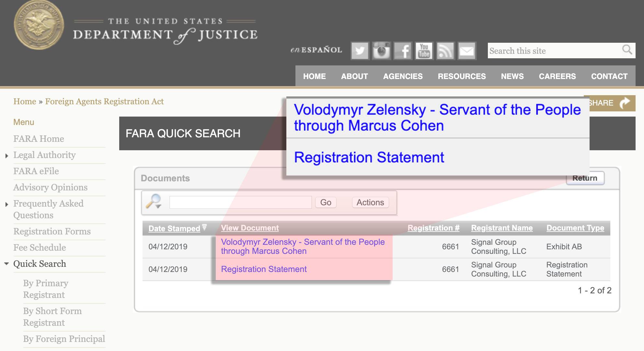Go to the RESOURCES navigation menu
This screenshot has width=644, height=351.
click(x=462, y=76)
